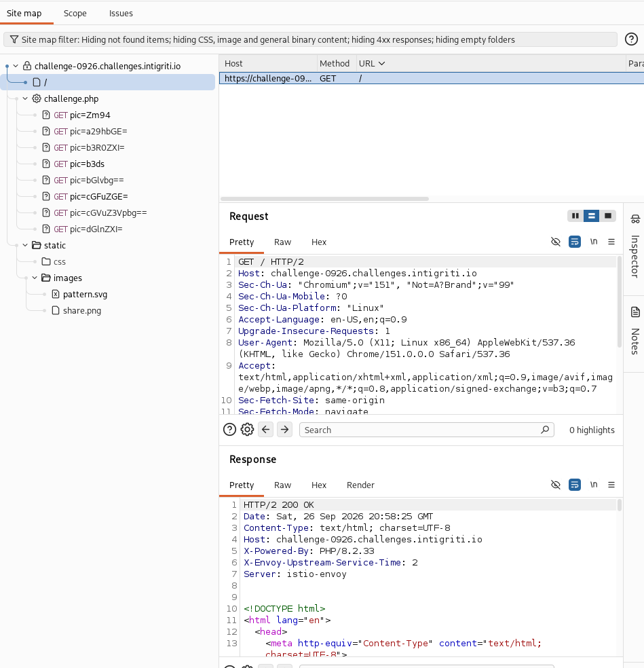The height and width of the screenshot is (668, 644).
Task: Click the gear icon next to challenge.php
Action: (37, 99)
